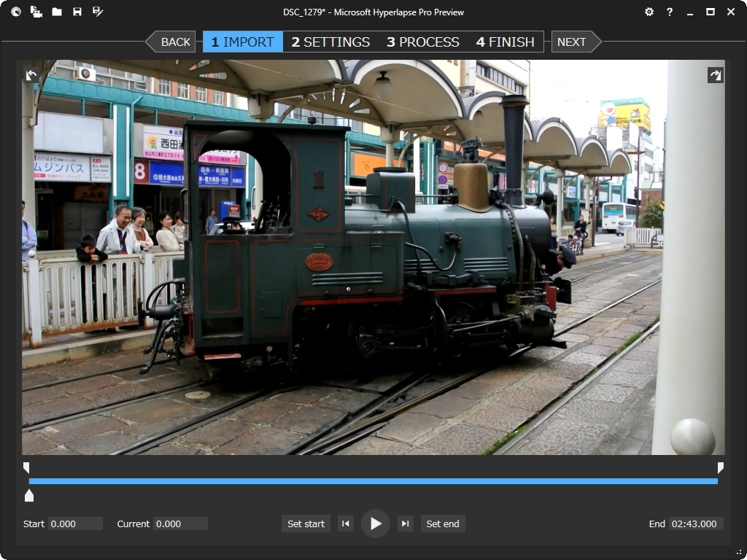The width and height of the screenshot is (747, 560).
Task: Mark the trim start with Set start
Action: point(305,523)
